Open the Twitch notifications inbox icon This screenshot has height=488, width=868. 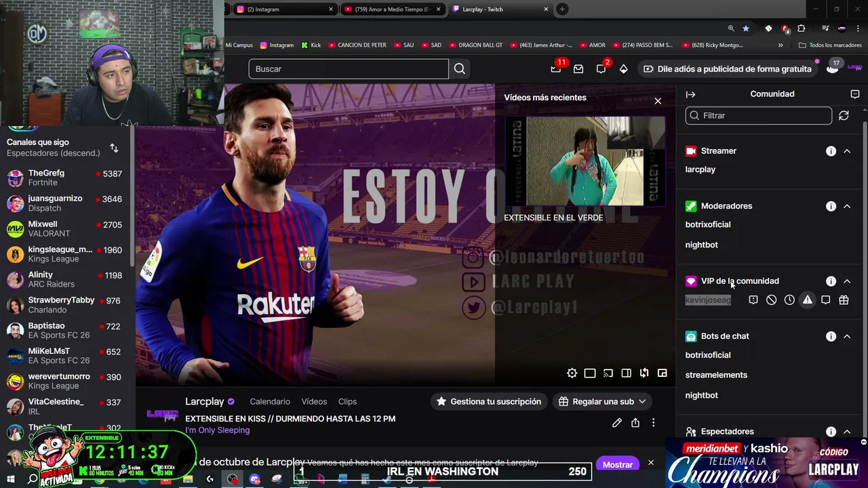tap(578, 69)
